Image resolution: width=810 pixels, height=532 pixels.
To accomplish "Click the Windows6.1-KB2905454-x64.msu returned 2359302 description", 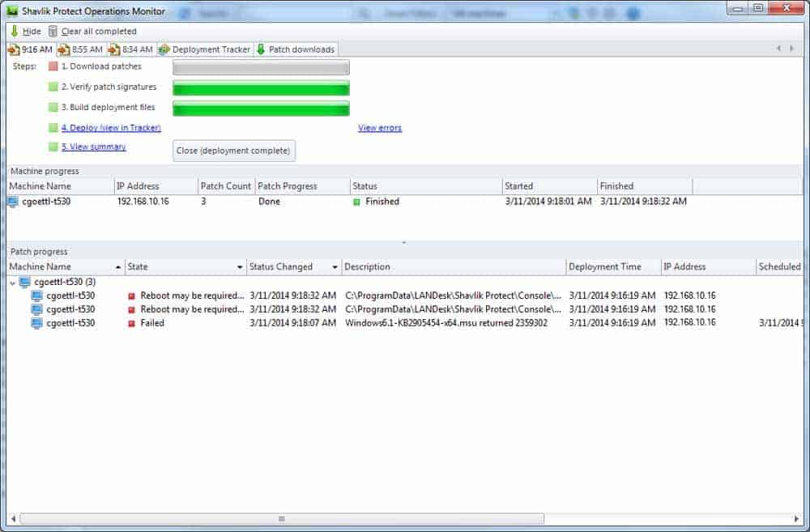I will (x=446, y=323).
